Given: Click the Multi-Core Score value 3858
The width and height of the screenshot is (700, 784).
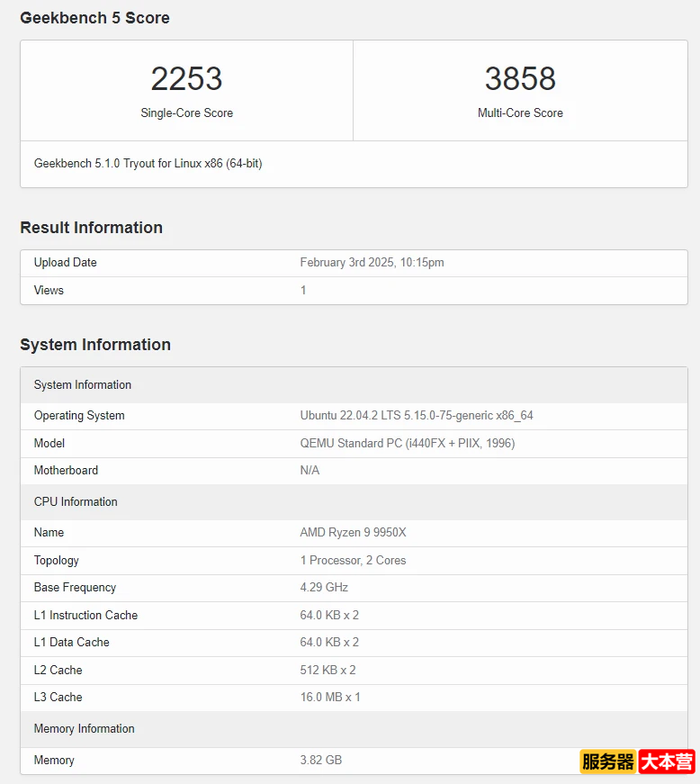Looking at the screenshot, I should coord(520,79).
